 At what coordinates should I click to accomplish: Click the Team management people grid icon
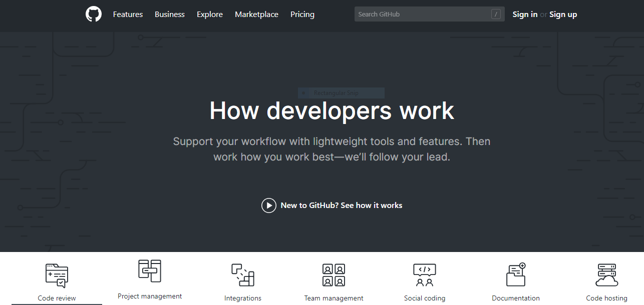tap(334, 275)
